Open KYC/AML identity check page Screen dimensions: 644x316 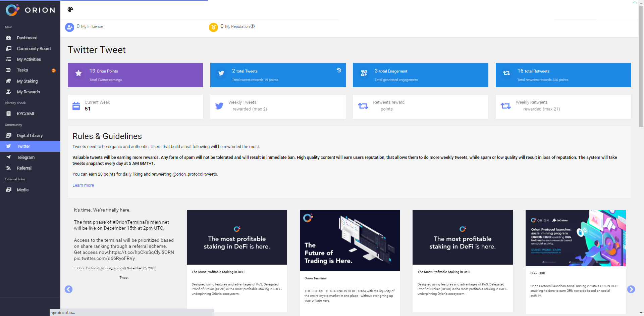tap(26, 114)
